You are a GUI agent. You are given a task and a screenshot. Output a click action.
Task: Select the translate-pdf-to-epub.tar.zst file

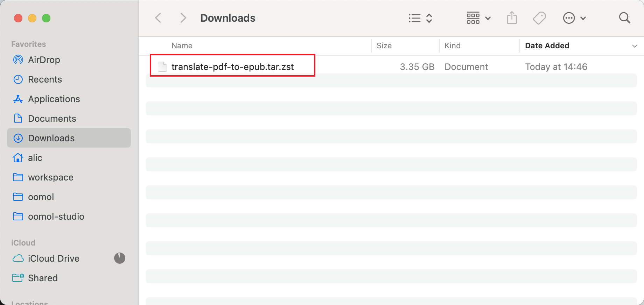point(232,67)
